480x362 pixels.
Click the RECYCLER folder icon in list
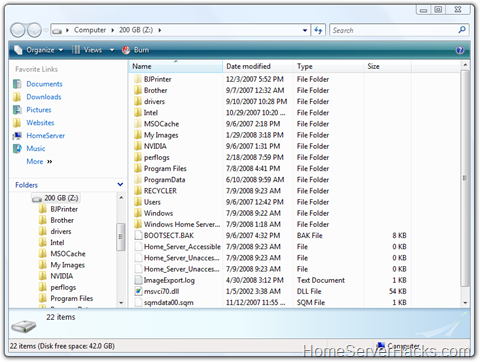(138, 191)
